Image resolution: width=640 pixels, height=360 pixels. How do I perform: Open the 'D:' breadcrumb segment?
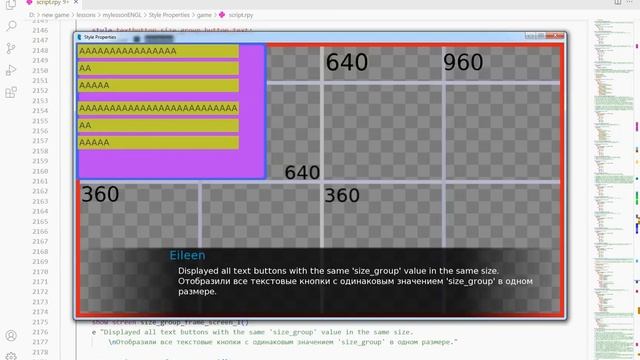(32, 15)
